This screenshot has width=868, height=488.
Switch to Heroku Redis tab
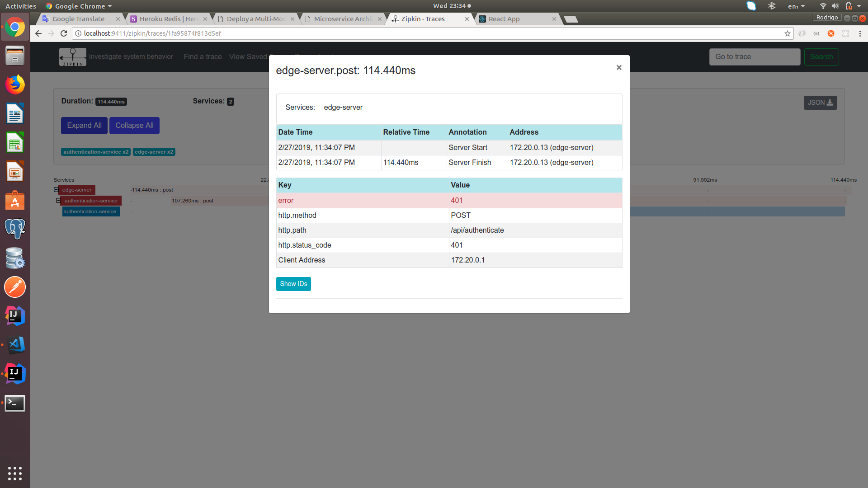(168, 19)
